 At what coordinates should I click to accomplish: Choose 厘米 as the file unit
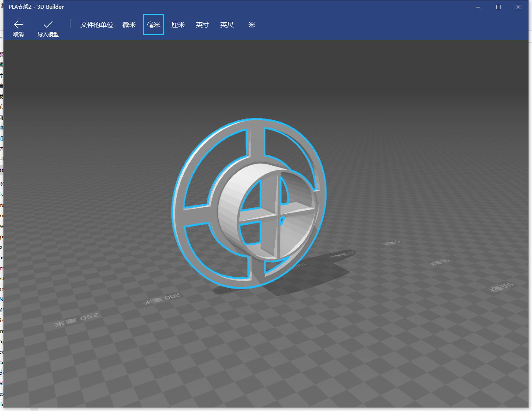pyautogui.click(x=178, y=25)
